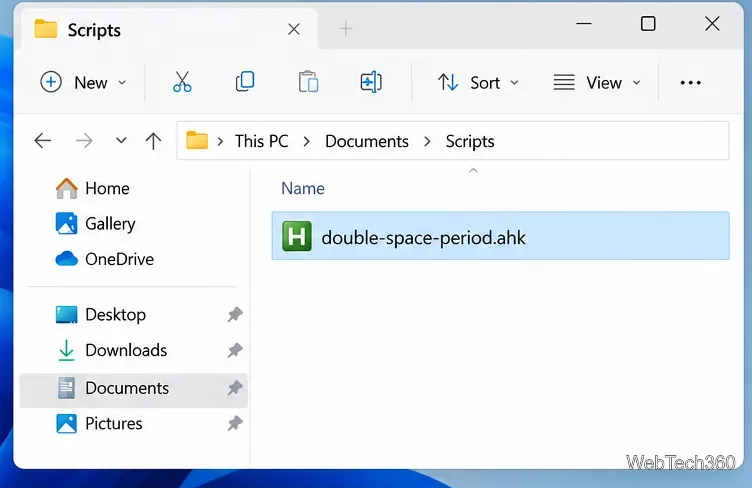Close the Scripts tab

(294, 29)
